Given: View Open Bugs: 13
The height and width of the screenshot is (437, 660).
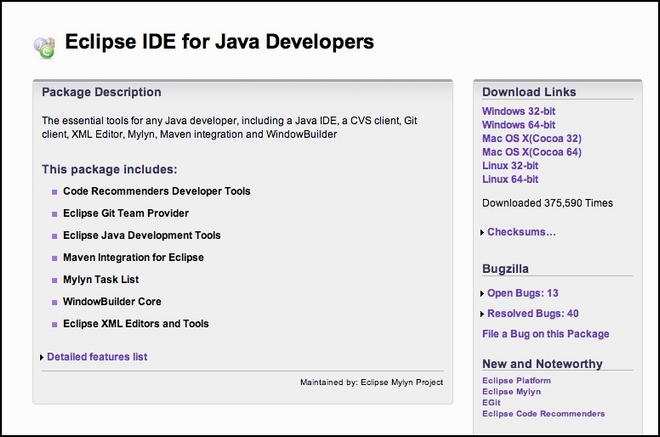Looking at the screenshot, I should (x=523, y=293).
